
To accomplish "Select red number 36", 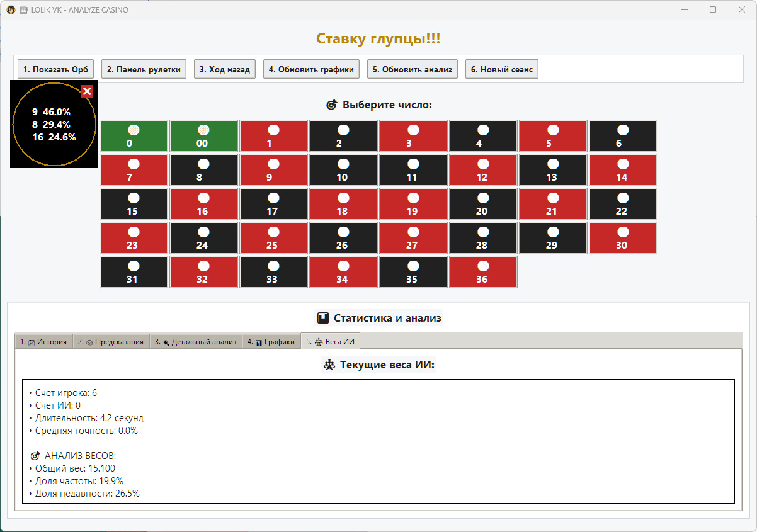I will click(x=483, y=272).
